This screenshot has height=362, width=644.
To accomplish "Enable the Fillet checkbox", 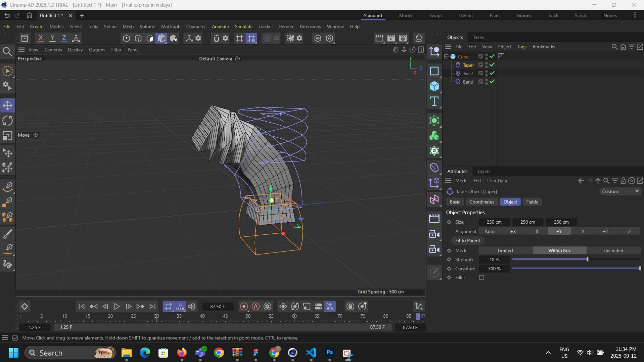I will pyautogui.click(x=481, y=277).
